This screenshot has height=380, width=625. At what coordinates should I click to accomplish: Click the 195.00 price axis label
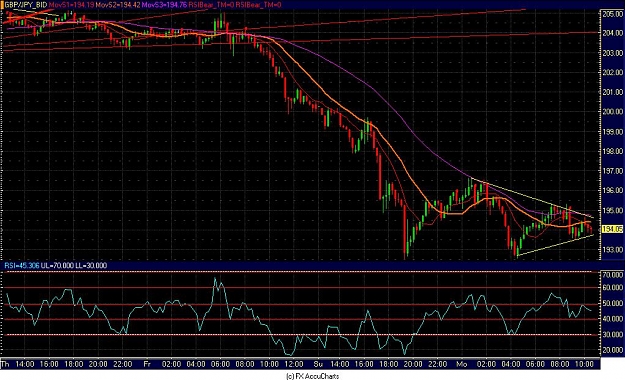click(x=612, y=211)
